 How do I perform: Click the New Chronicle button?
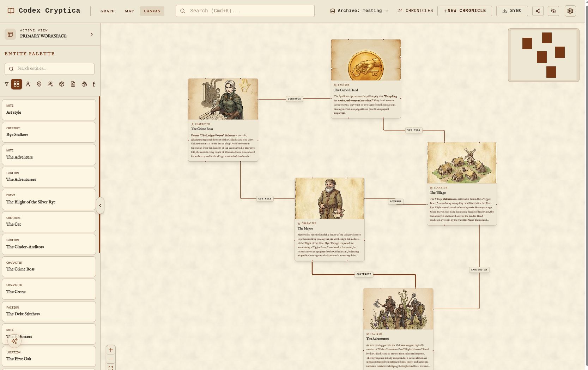click(x=464, y=11)
